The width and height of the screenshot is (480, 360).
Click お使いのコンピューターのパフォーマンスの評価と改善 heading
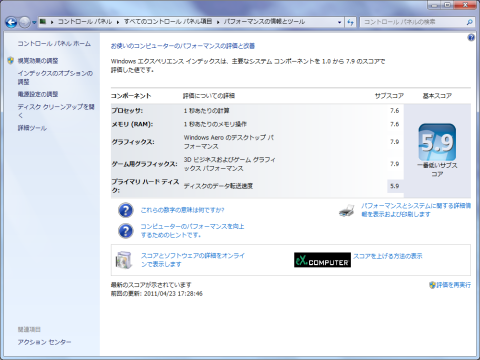(x=183, y=46)
